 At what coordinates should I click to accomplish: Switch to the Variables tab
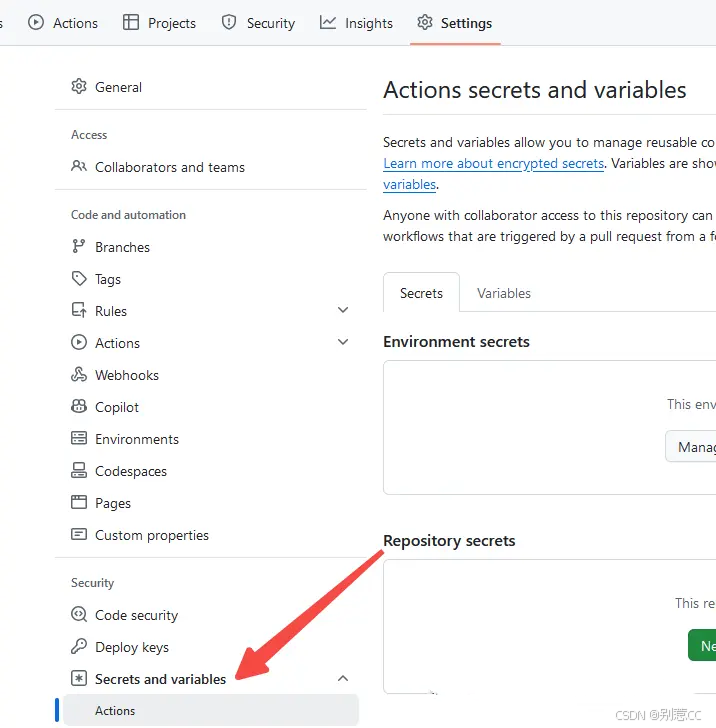click(504, 293)
